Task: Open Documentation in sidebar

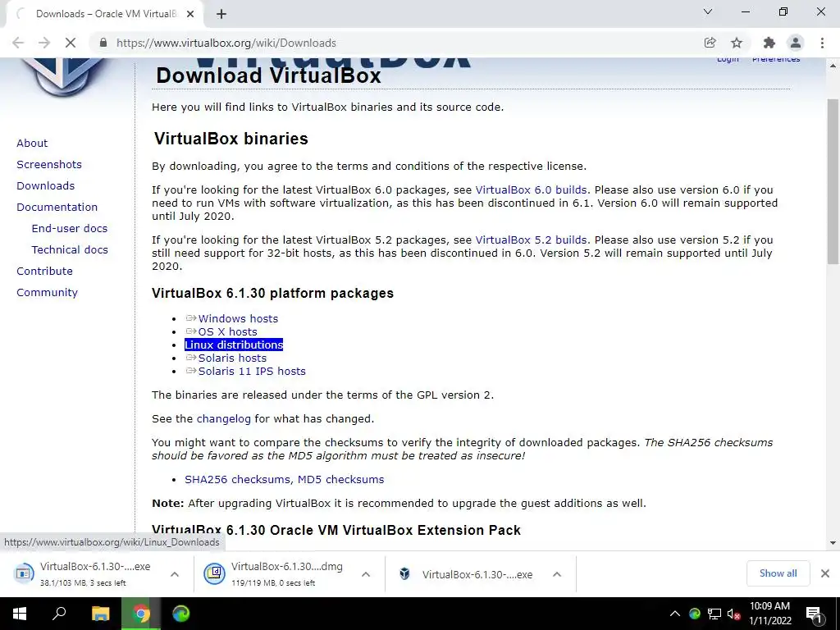Action: [x=57, y=208]
